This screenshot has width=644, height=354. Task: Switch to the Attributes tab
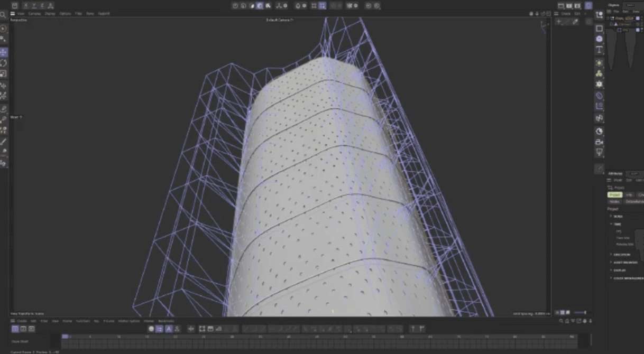coord(615,173)
